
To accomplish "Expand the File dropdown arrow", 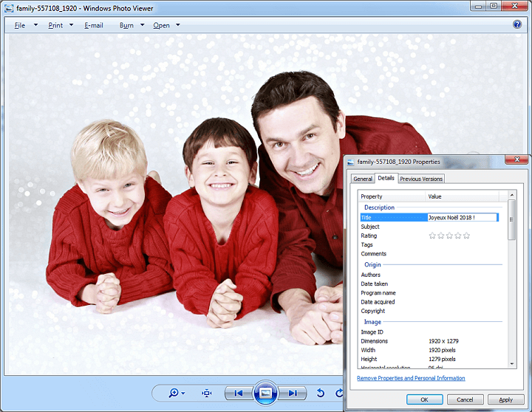I will pyautogui.click(x=35, y=25).
